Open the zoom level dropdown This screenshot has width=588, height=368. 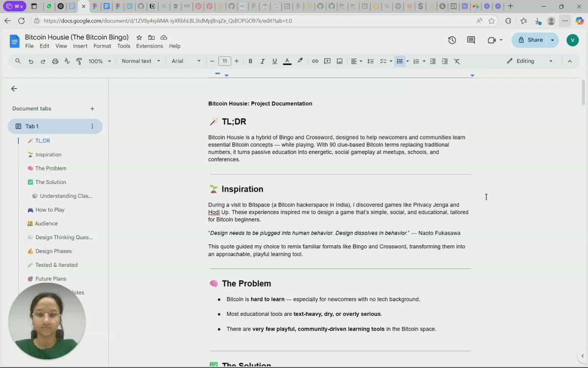click(100, 61)
